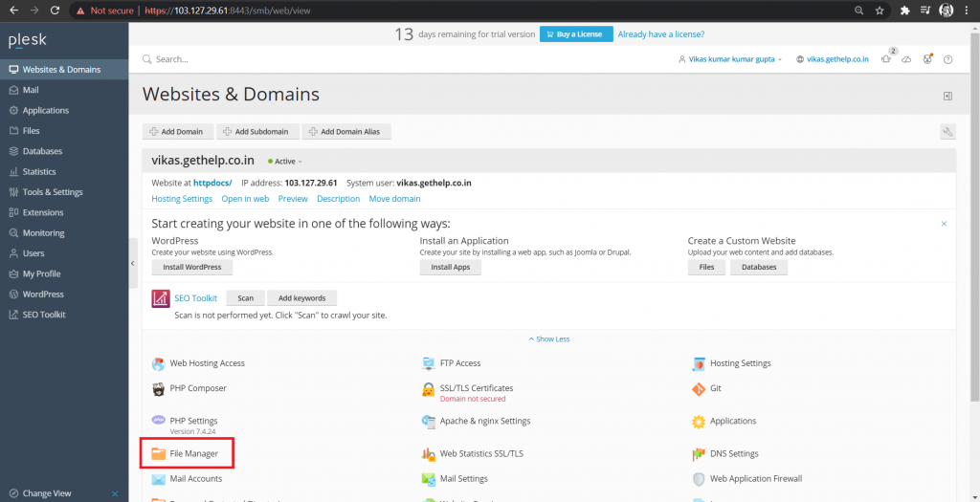Open the PHP Composer icon
Screen dimensions: 980x502
159,389
